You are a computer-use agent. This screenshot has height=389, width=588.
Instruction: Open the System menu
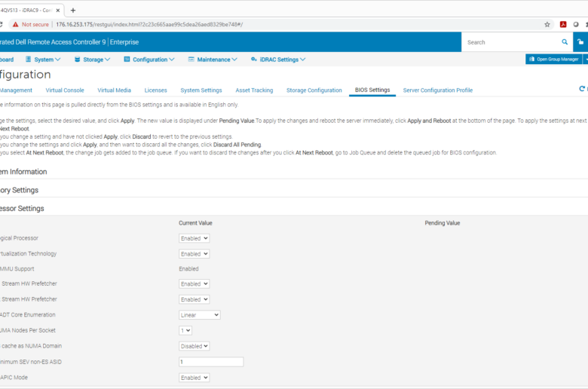(43, 60)
